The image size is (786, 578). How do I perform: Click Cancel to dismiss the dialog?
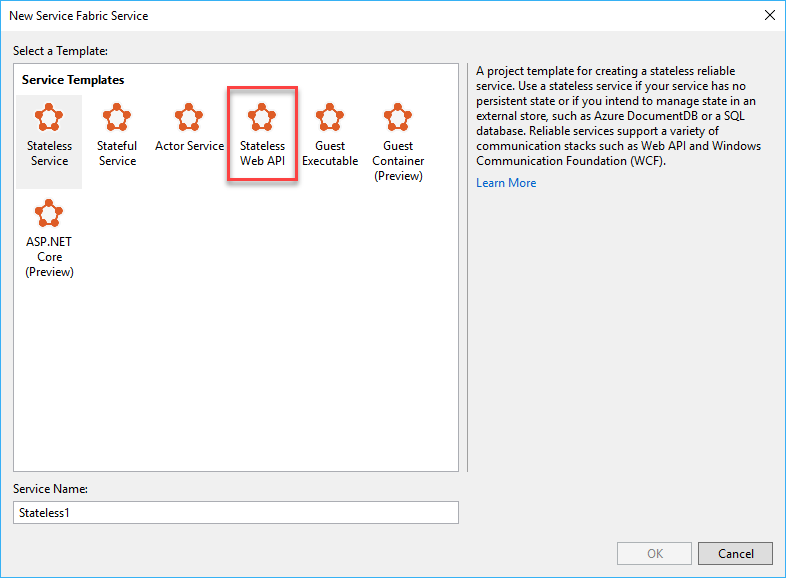(x=735, y=554)
